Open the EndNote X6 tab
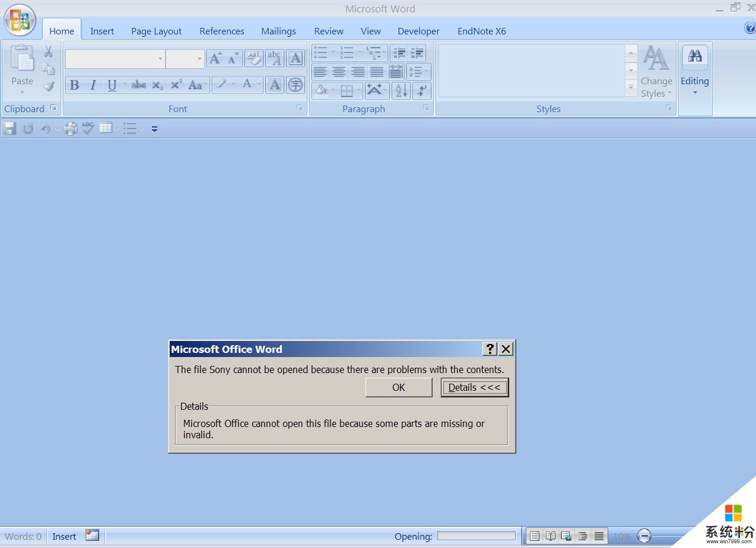This screenshot has height=548, width=756. click(x=482, y=31)
